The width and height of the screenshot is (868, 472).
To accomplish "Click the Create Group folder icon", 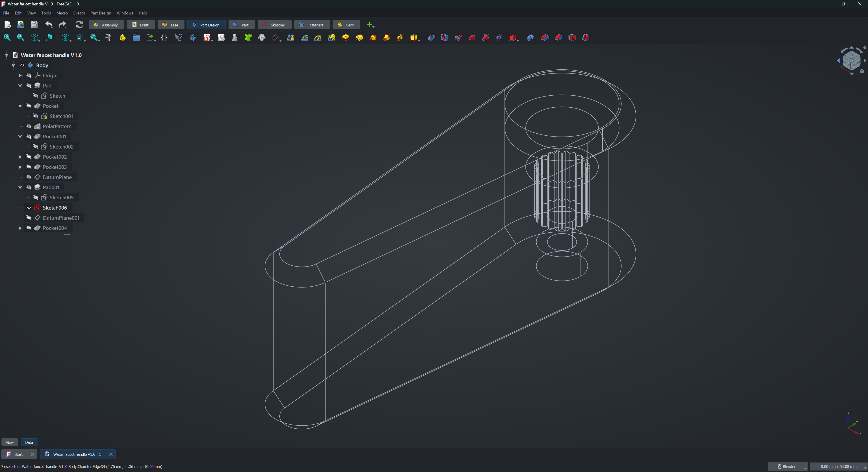I will click(x=136, y=37).
